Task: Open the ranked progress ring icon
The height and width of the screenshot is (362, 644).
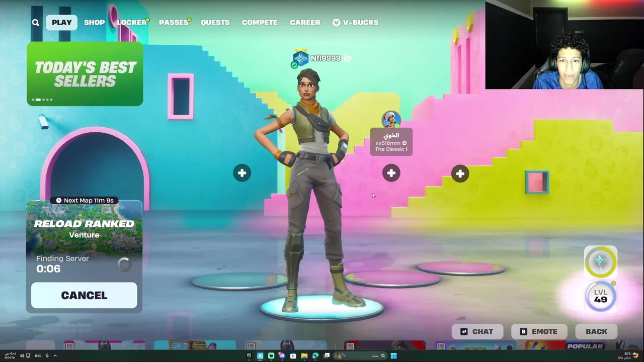Action: (x=600, y=261)
